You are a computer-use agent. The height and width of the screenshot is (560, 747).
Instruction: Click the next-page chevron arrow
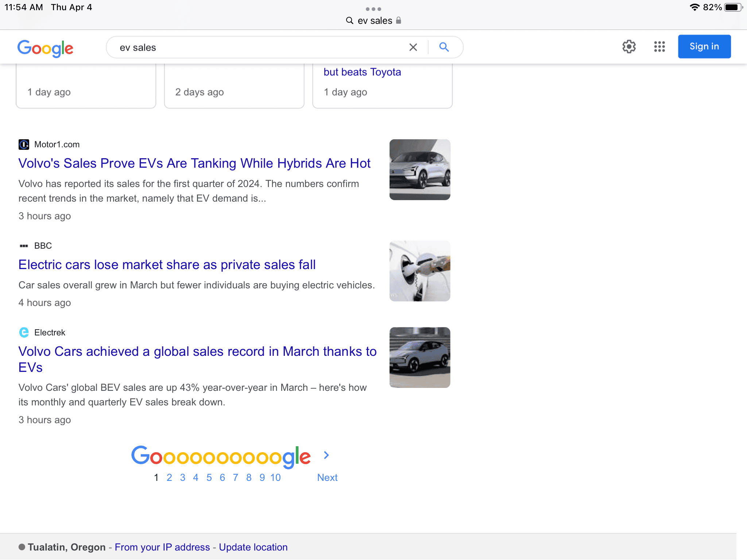[326, 455]
